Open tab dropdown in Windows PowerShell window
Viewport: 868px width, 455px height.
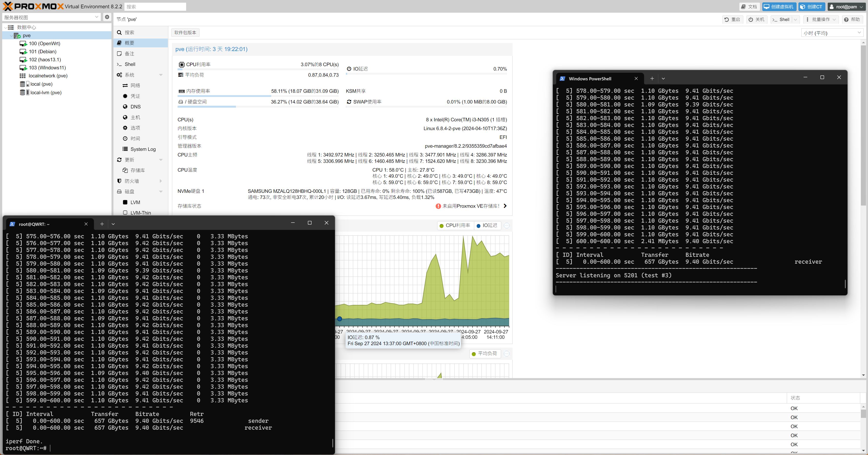coord(663,79)
